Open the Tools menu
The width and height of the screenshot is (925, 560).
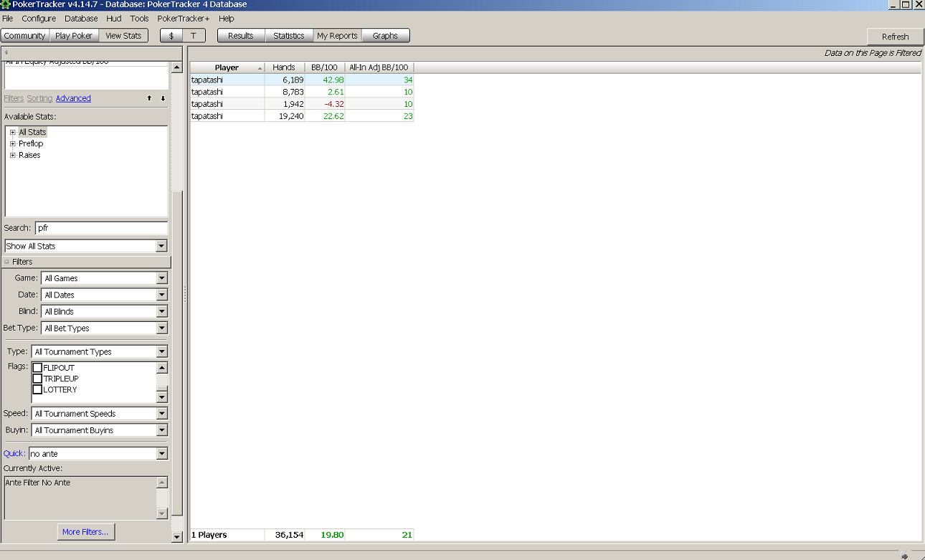pyautogui.click(x=140, y=19)
